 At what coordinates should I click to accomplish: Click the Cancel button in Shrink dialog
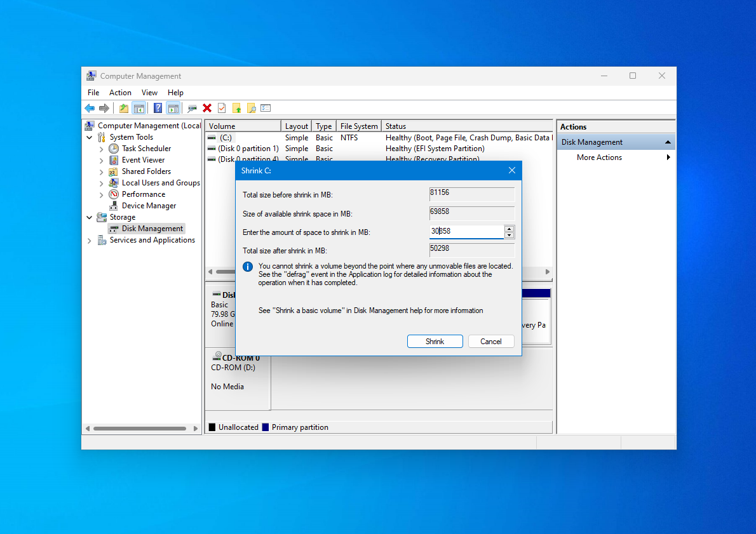pyautogui.click(x=491, y=341)
